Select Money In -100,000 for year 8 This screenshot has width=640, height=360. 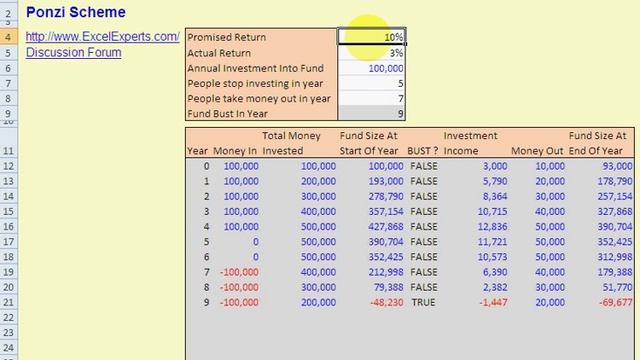pyautogui.click(x=239, y=287)
